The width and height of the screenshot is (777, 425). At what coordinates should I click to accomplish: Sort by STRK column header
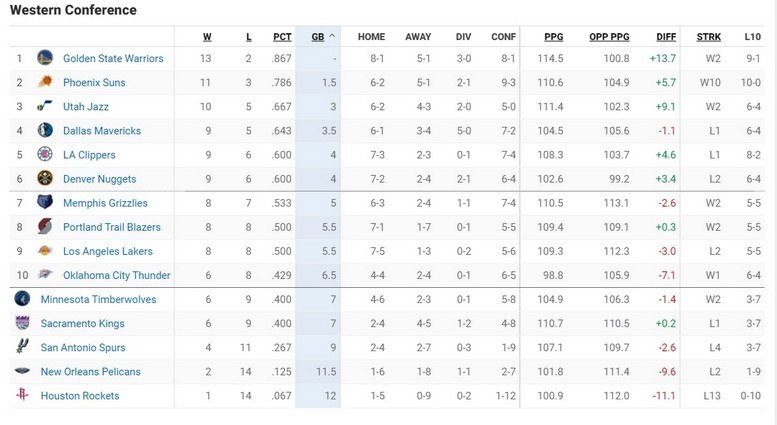(x=709, y=37)
